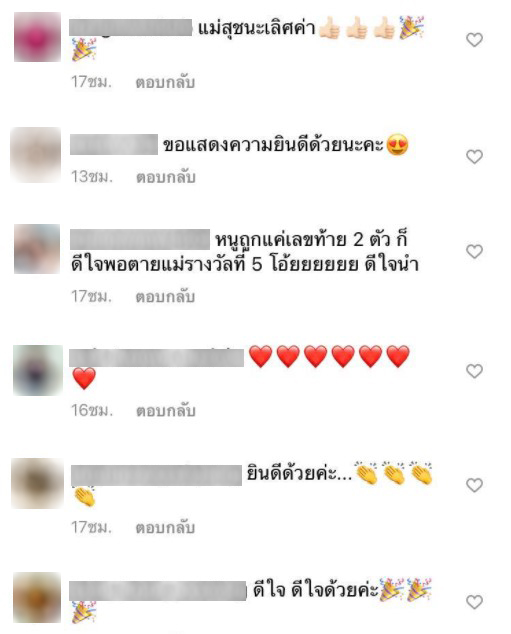
Task: Heart the 'ยินดีด้วยค่ะ' clapping hands comment
Action: pyautogui.click(x=474, y=485)
